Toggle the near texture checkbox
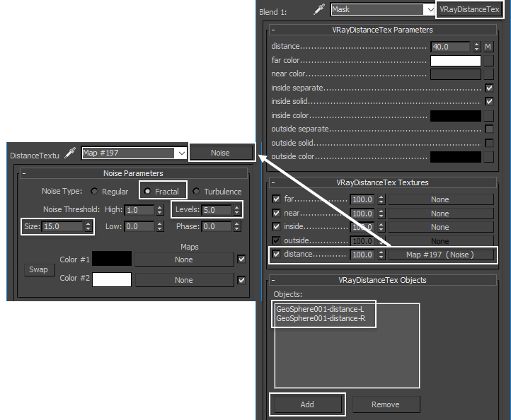 [276, 213]
